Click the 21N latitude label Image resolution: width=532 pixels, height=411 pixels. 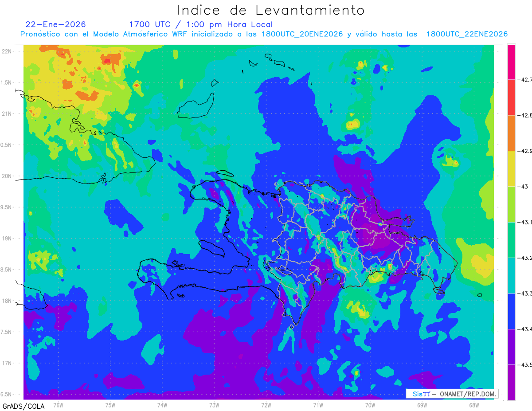(7, 114)
